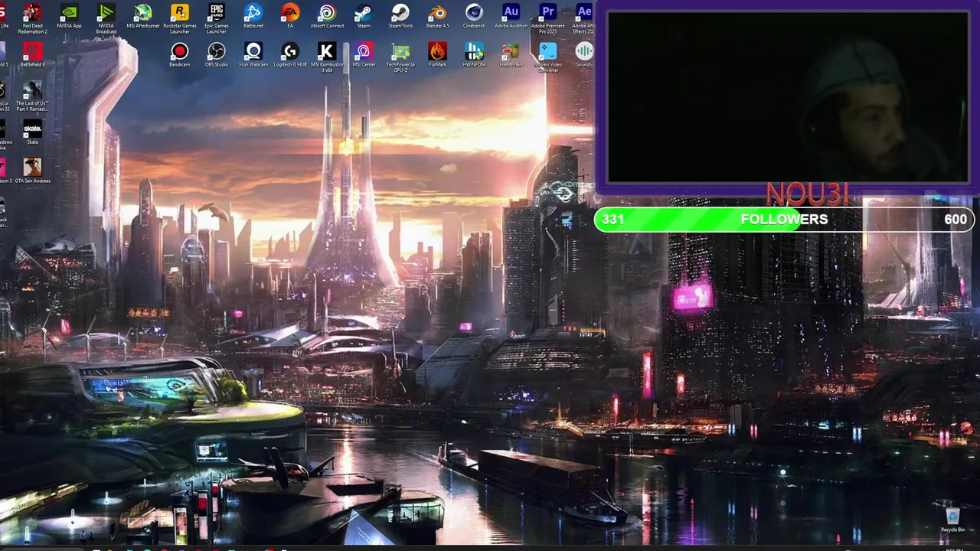Select the Adobe After Effects icon
The height and width of the screenshot is (551, 980).
tap(583, 19)
